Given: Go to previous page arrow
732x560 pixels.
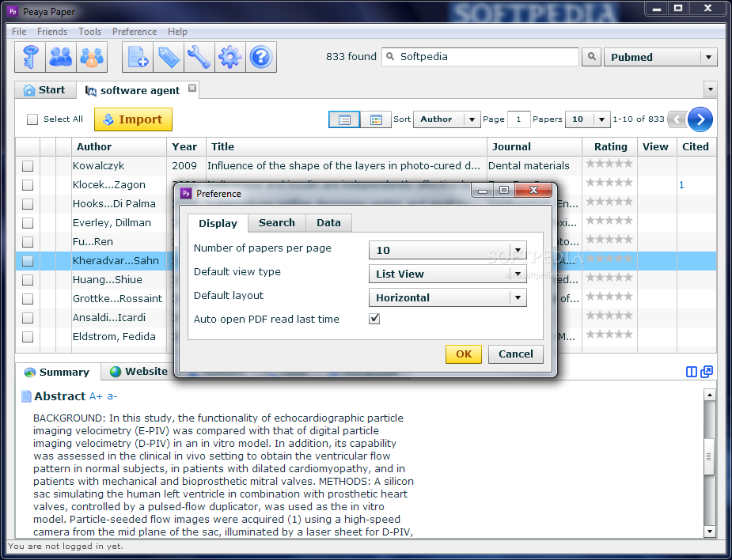Looking at the screenshot, I should tap(677, 119).
